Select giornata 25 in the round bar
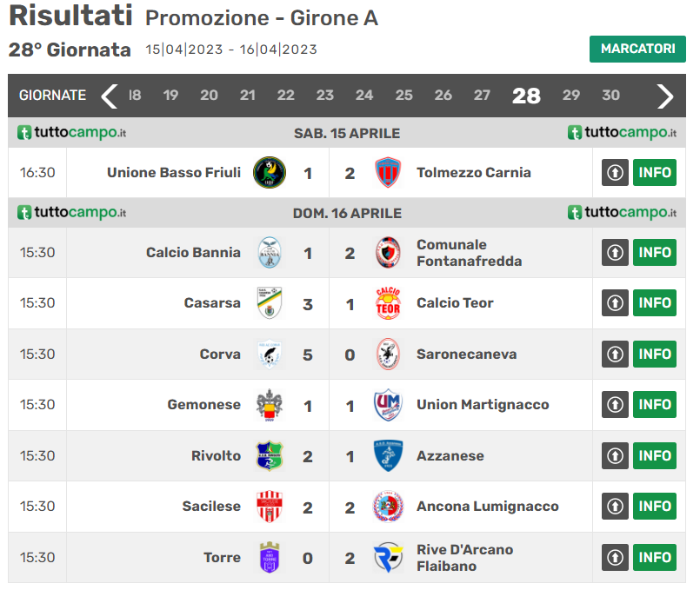 404,96
